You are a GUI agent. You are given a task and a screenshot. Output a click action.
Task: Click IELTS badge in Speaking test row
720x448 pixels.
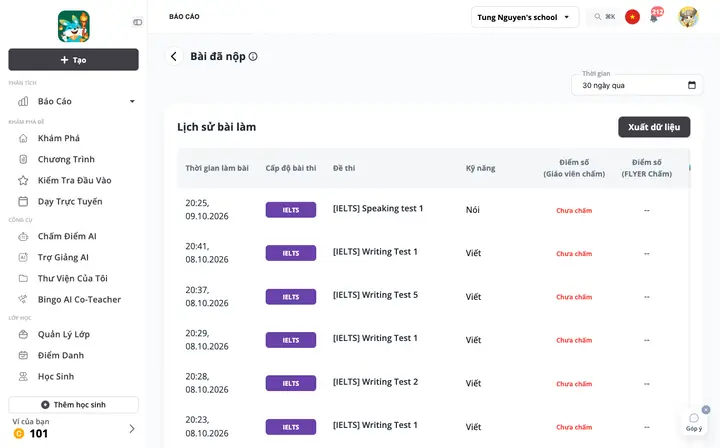291,210
